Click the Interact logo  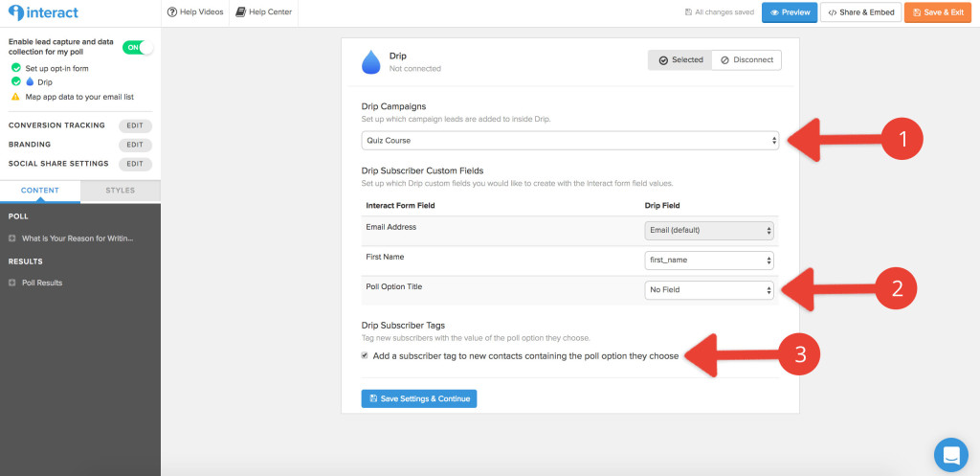(42, 12)
